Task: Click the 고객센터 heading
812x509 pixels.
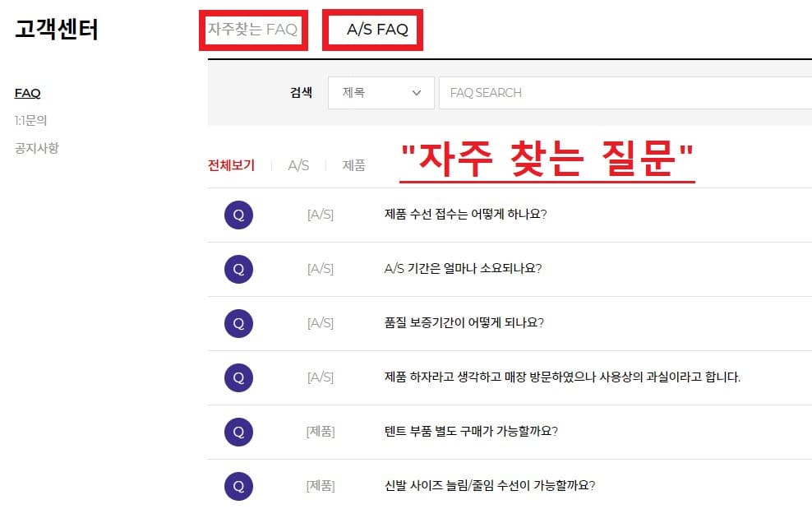Action: pos(58,30)
